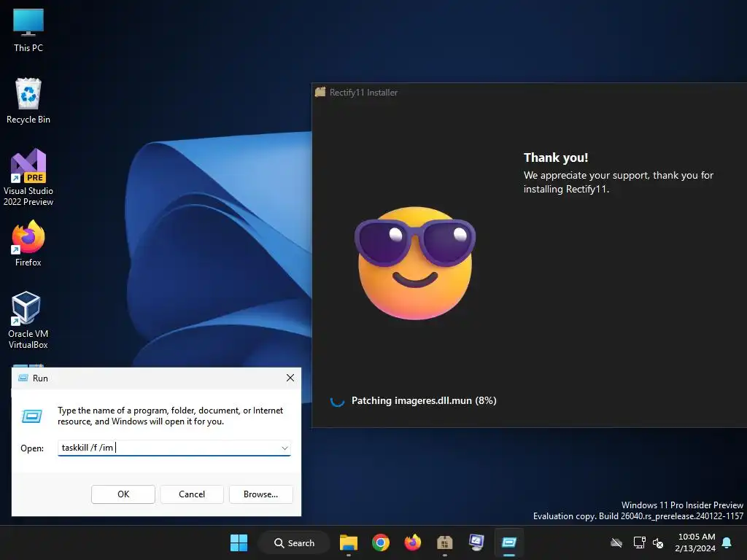Open the This PC desktop icon
Screen dimensions: 747x560
pyautogui.click(x=28, y=30)
